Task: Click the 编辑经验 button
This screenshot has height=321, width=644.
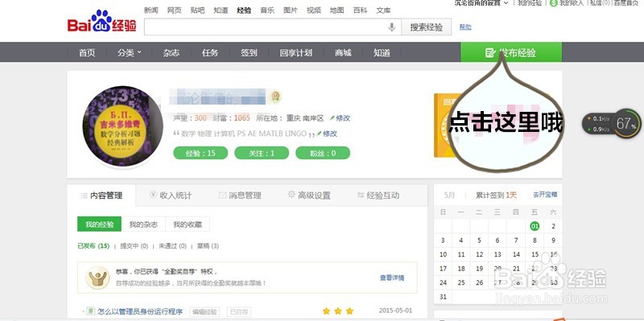Action: pyautogui.click(x=204, y=311)
